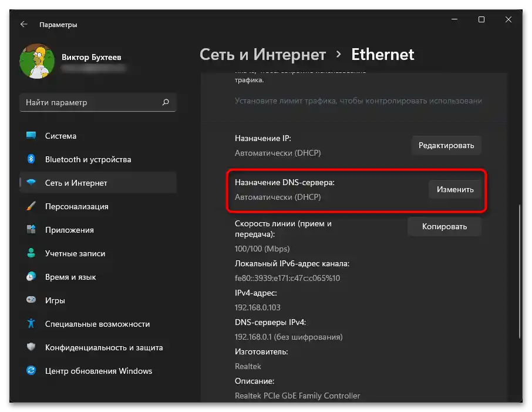
Task: Click the Сеть и Интернет globe icon
Action: click(32, 183)
